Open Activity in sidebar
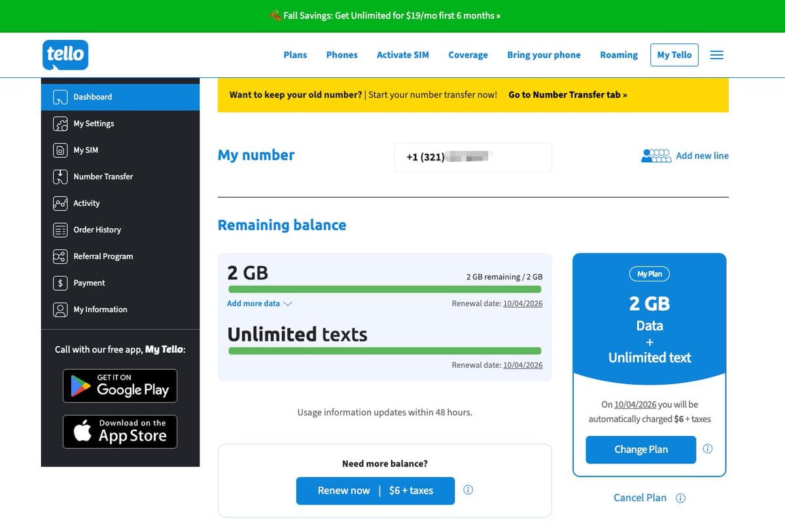 pos(120,204)
